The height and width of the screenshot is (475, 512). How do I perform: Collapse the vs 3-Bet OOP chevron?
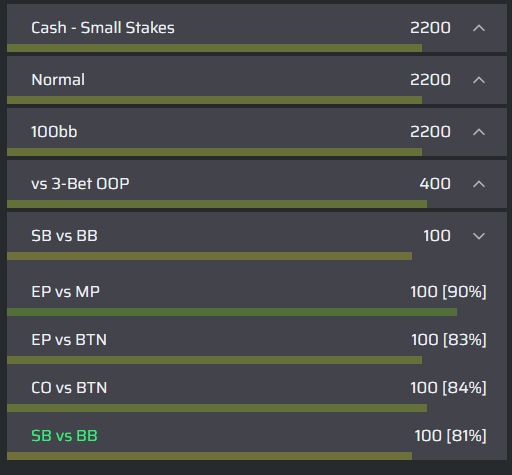click(479, 184)
